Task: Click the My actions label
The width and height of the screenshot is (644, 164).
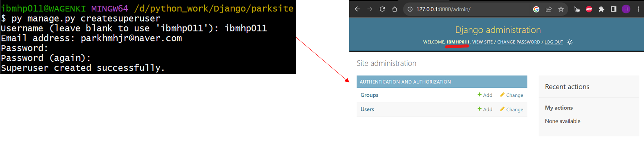Action: 559,108
